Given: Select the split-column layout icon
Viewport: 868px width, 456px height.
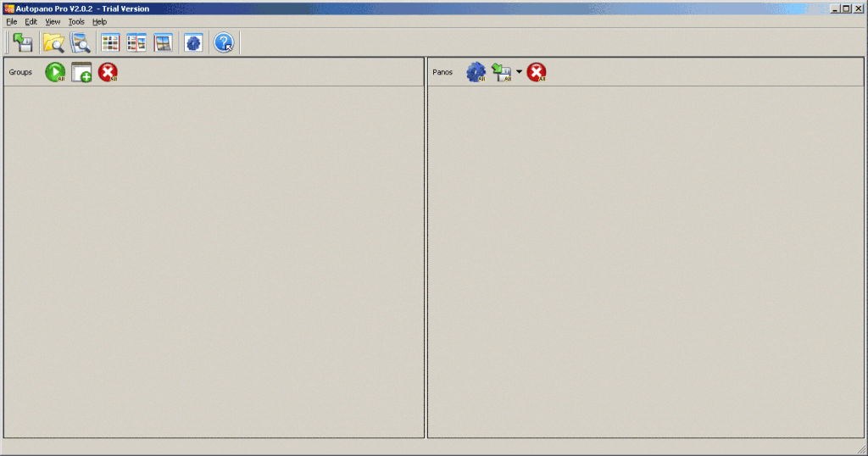Looking at the screenshot, I should (x=136, y=42).
